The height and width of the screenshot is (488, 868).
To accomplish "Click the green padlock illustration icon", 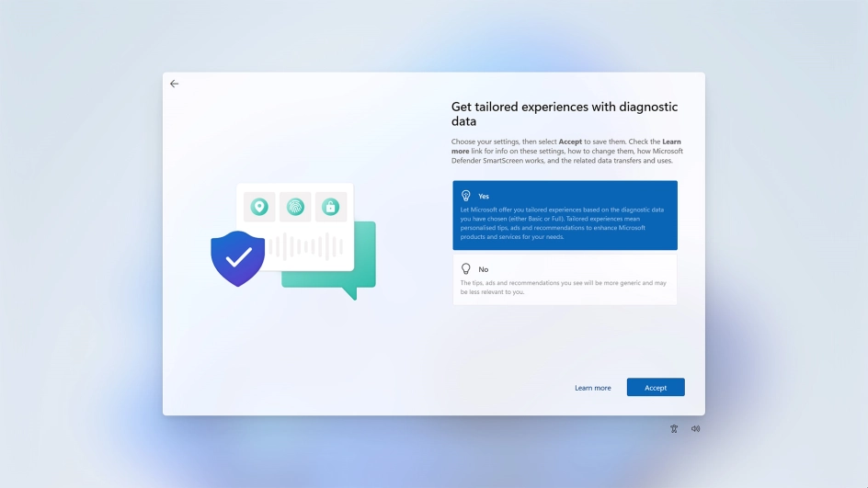I will point(330,207).
